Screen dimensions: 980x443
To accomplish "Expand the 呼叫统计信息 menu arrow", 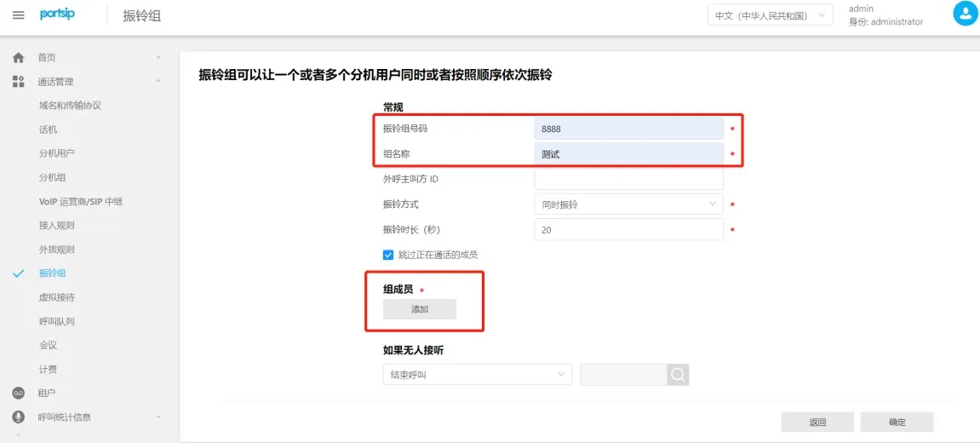I will 158,417.
